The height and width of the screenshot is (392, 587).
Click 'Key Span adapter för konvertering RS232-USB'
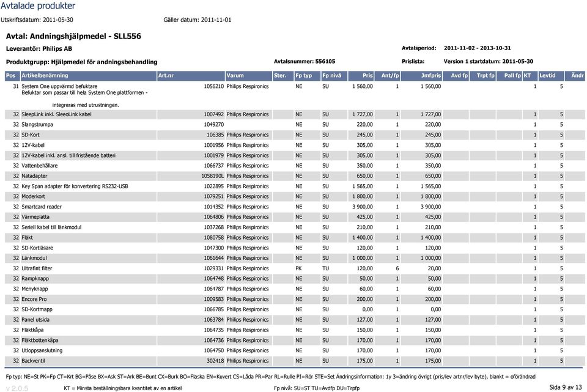[75, 187]
